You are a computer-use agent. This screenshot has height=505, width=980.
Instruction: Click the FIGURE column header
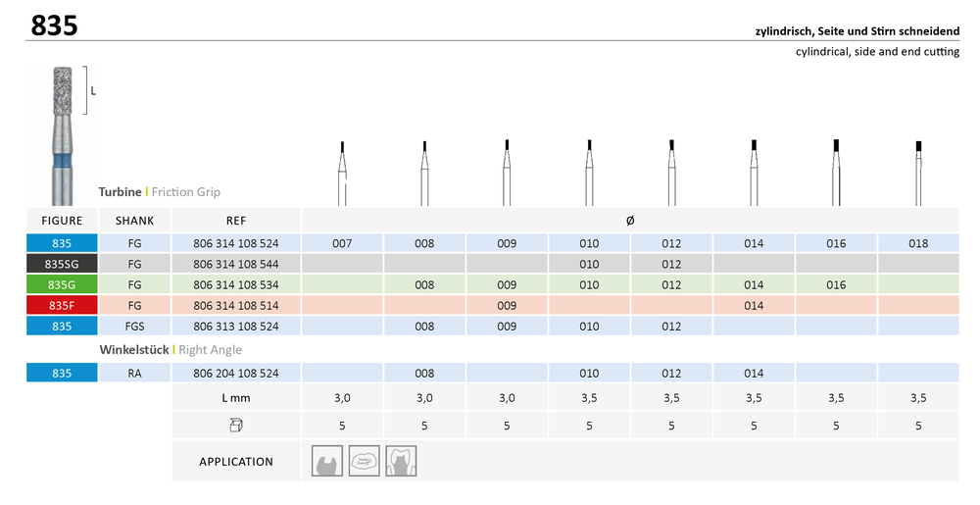[62, 221]
